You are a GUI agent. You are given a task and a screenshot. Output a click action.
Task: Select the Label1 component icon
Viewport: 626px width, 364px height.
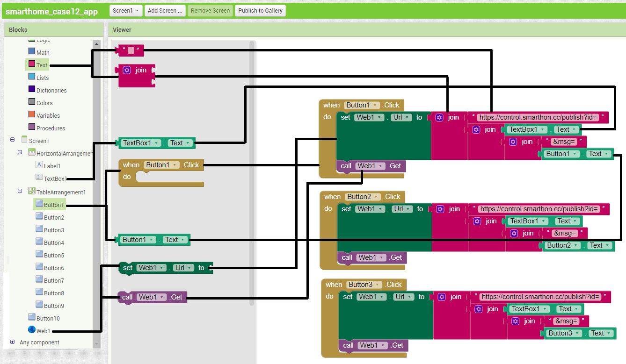coord(39,165)
